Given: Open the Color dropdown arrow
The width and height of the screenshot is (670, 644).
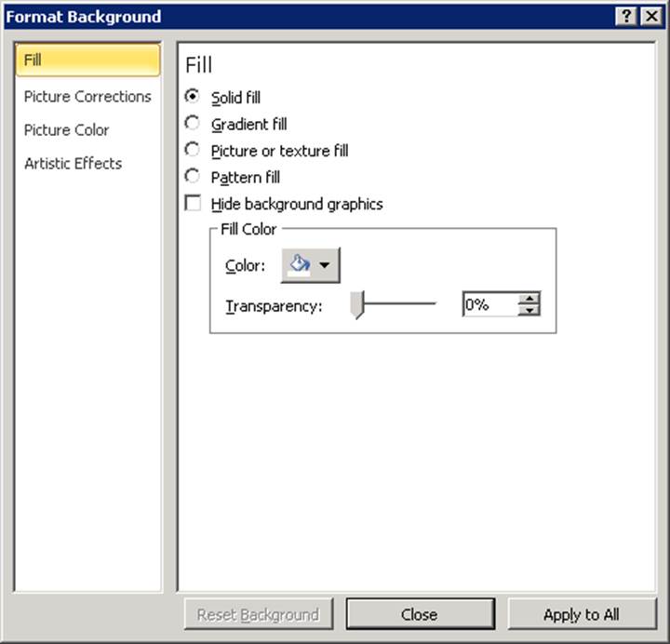Looking at the screenshot, I should coord(325,265).
